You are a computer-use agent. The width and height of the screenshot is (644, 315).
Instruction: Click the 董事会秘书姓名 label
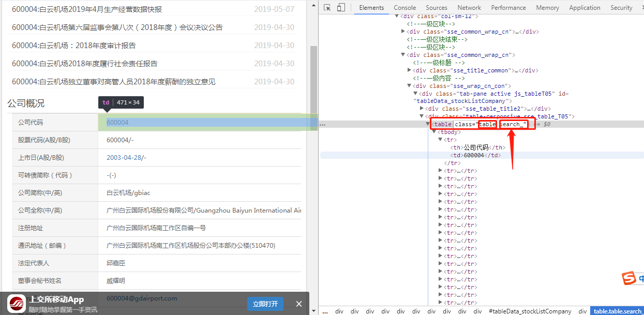[40, 281]
